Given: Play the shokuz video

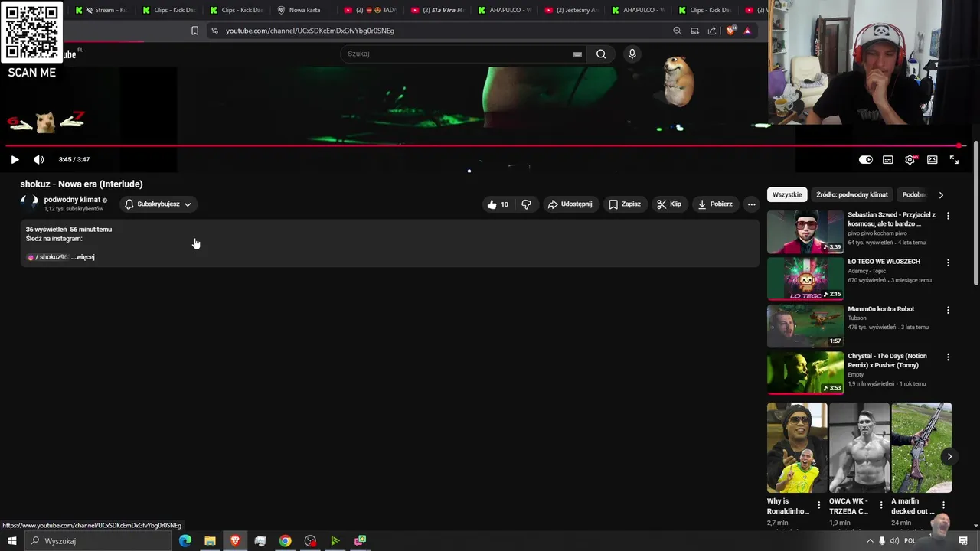Looking at the screenshot, I should click(15, 160).
